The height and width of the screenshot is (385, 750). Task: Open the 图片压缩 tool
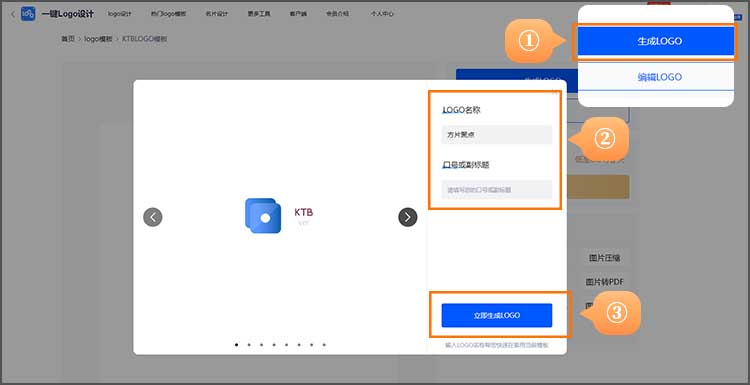coord(605,258)
